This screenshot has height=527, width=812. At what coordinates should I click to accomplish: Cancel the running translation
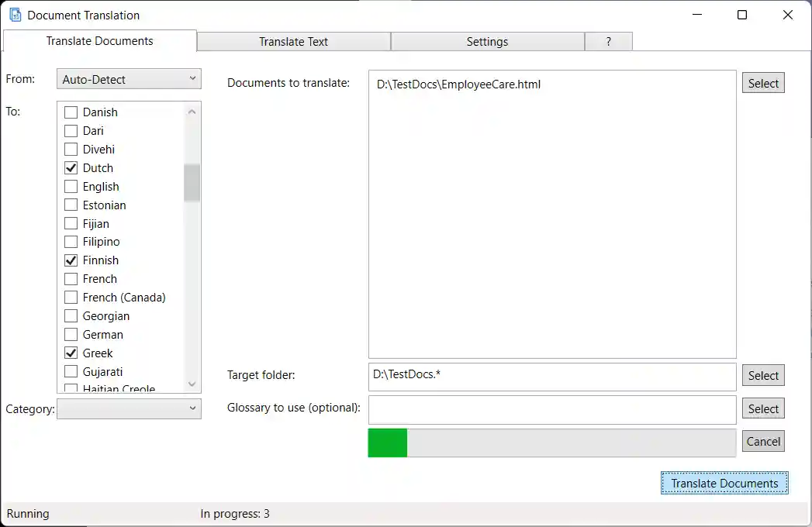point(762,441)
